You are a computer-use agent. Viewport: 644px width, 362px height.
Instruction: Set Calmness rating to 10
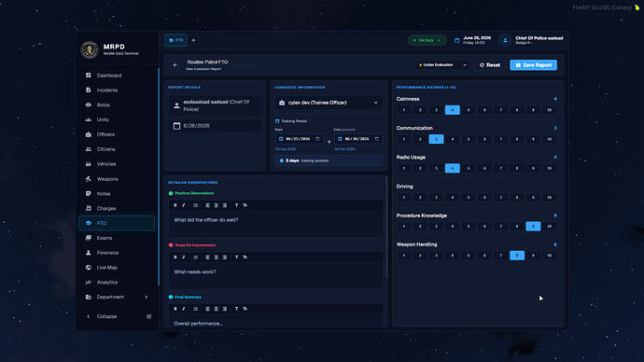[x=549, y=110]
